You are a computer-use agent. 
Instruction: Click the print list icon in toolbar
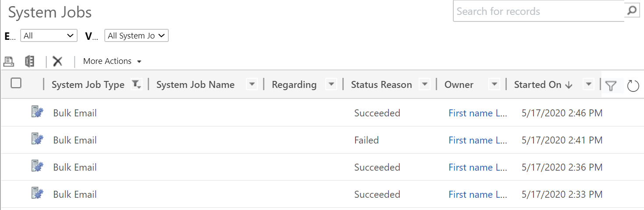coord(9,61)
